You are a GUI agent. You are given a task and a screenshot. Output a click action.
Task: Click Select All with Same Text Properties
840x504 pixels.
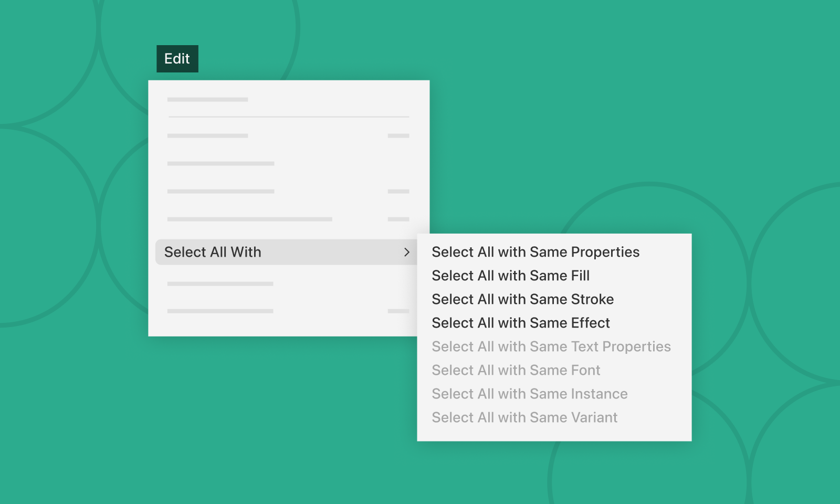click(551, 346)
